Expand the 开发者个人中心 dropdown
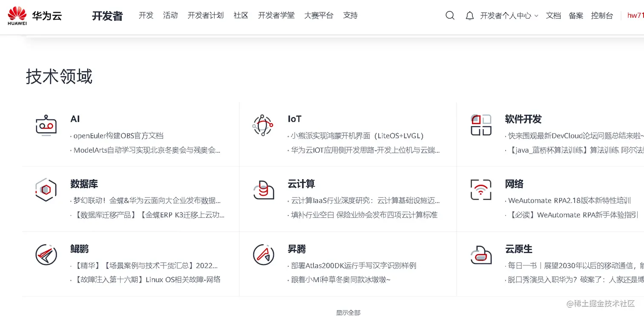This screenshot has height=317, width=644. pos(509,16)
